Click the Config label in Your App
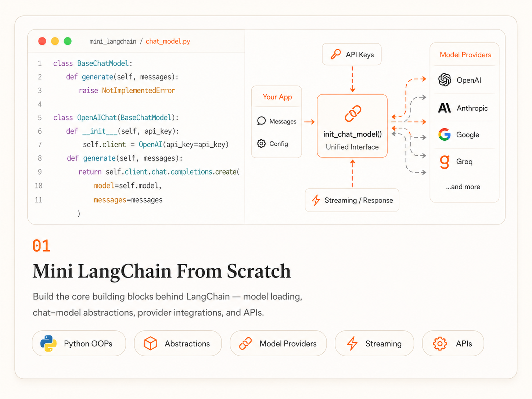Screen dimensions: 532x399 pyautogui.click(x=278, y=144)
